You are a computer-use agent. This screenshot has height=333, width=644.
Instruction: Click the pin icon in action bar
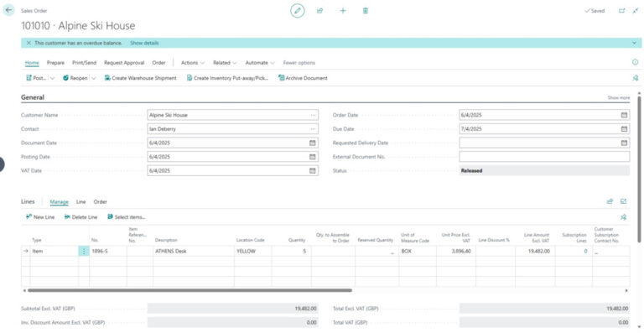tap(636, 78)
